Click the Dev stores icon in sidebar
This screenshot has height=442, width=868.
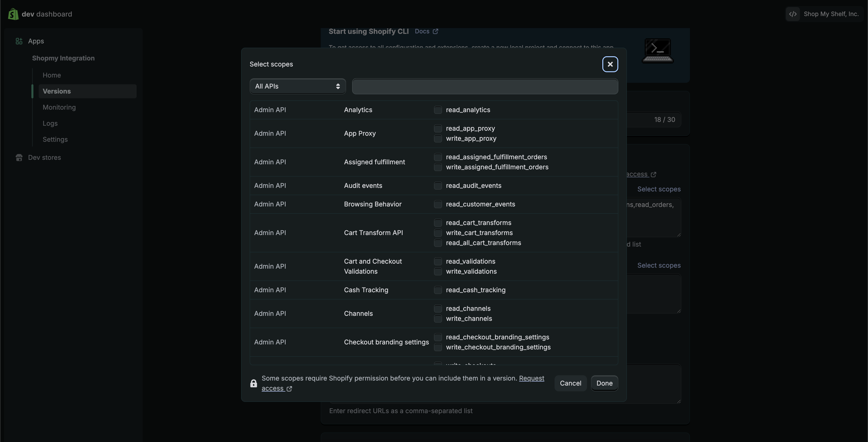19,157
